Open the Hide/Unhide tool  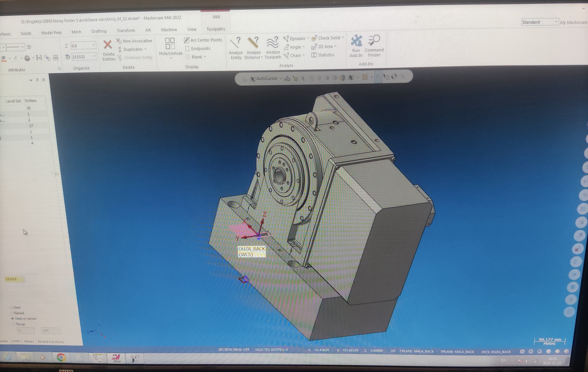point(170,44)
